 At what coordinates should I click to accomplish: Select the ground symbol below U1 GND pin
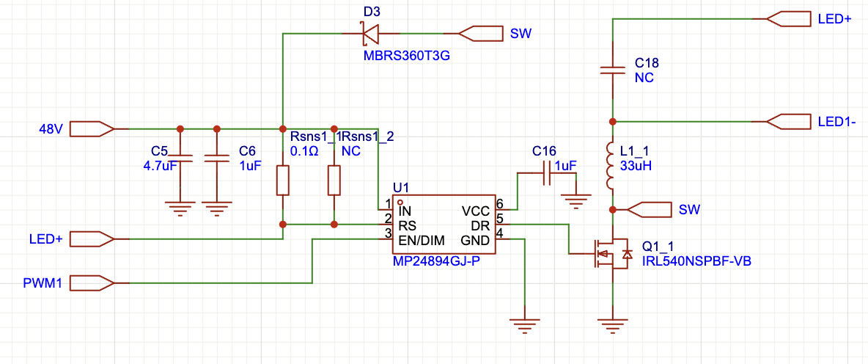525,323
